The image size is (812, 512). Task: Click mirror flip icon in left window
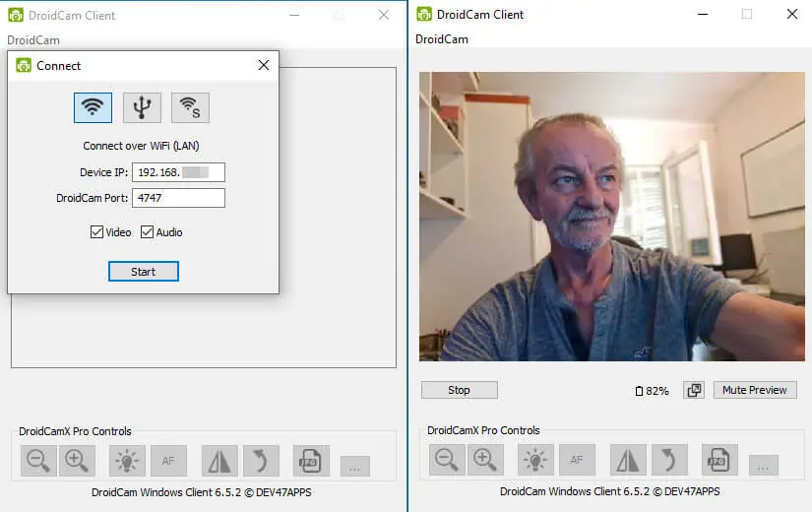tap(219, 461)
